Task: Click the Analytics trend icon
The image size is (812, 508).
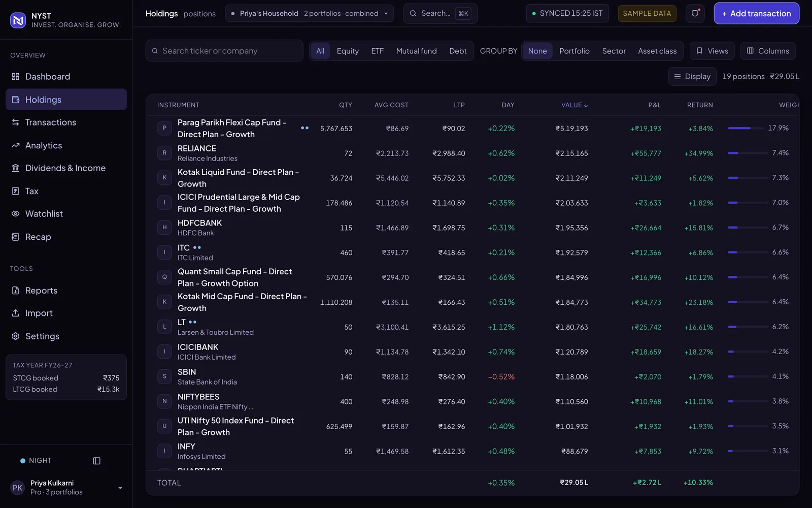Action: point(16,145)
